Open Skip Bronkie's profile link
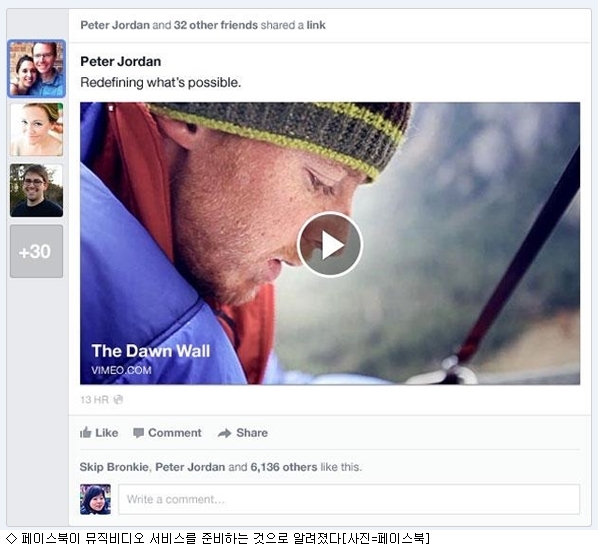 (114, 467)
